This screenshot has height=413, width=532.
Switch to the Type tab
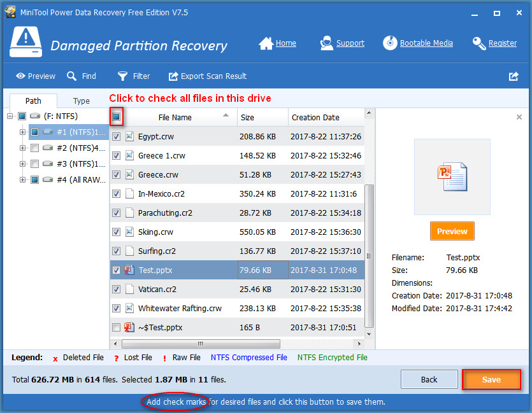click(81, 101)
